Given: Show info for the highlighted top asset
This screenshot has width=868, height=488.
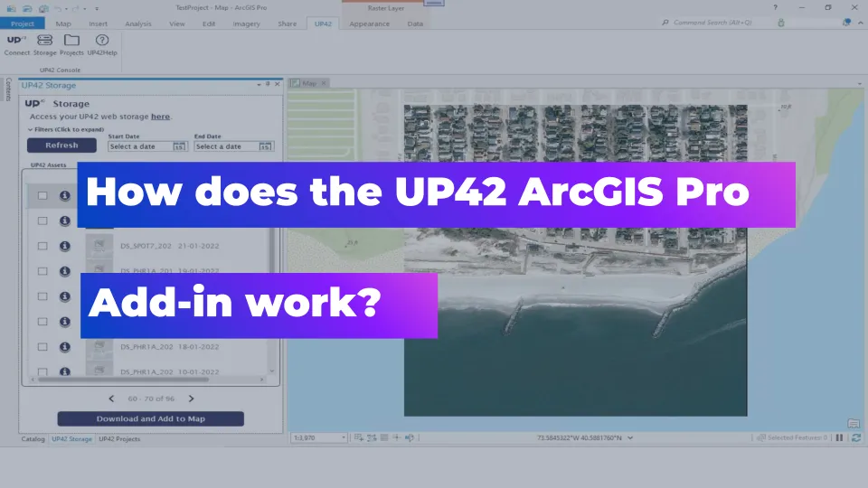Looking at the screenshot, I should tap(65, 195).
